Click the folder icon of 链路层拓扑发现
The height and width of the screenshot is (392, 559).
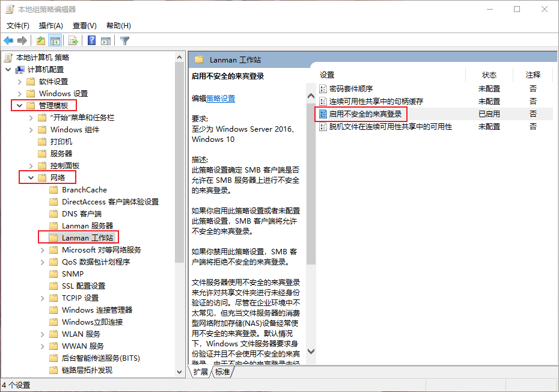click(53, 370)
